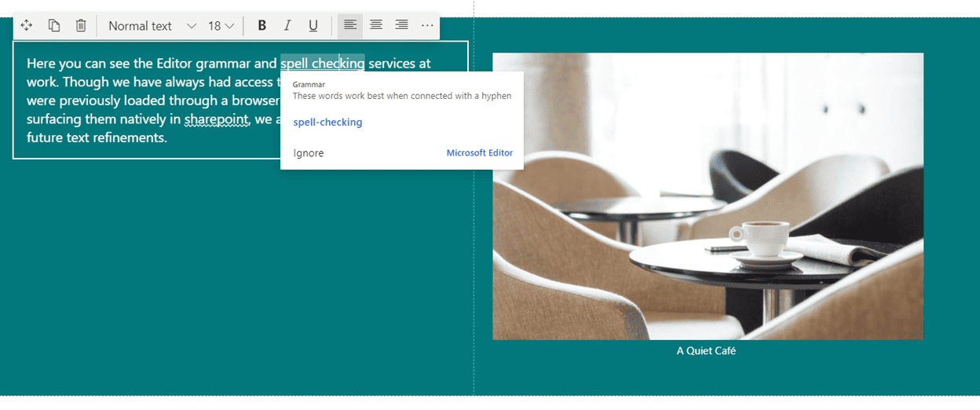Viewport: 980px width, 410px height.
Task: Toggle italic formatting
Action: [x=287, y=26]
